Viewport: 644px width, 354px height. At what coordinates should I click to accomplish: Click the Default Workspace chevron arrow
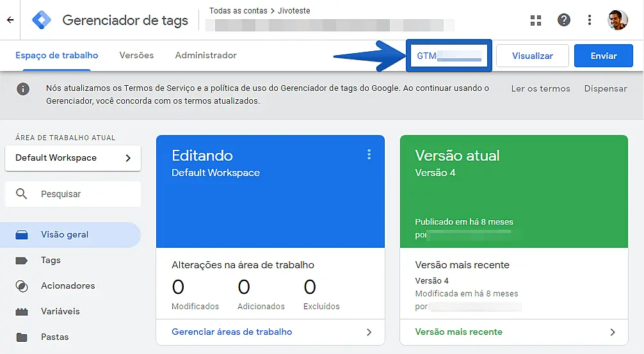(x=128, y=157)
